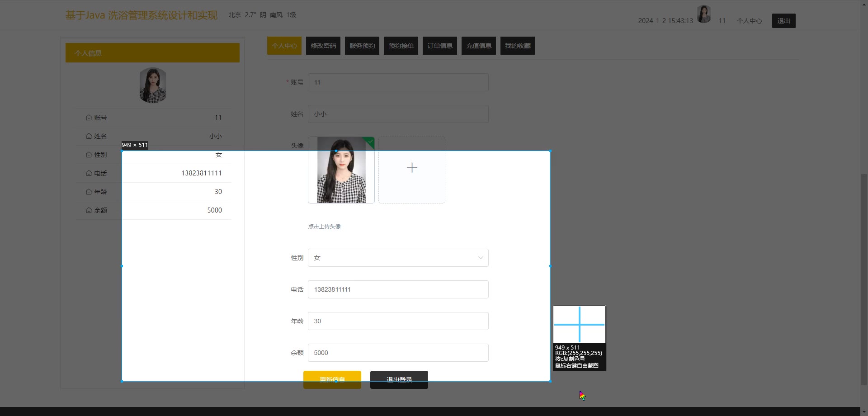
Task: Click the 账号 input field
Action: (398, 82)
